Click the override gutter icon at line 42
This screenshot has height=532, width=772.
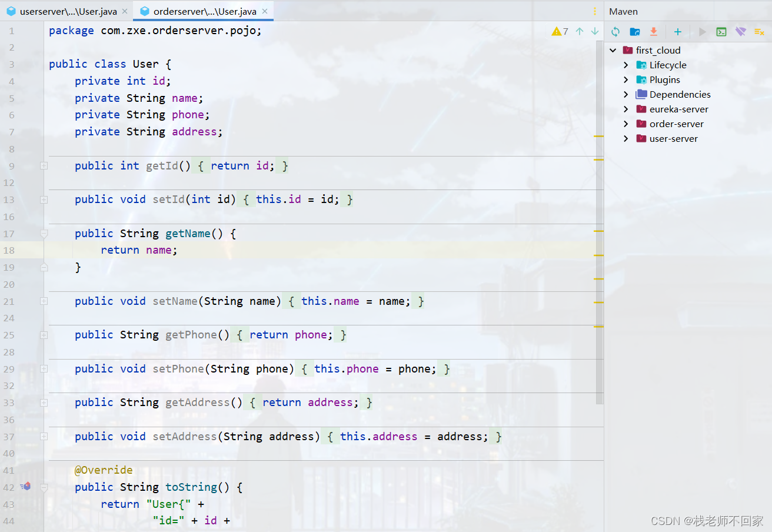click(25, 486)
